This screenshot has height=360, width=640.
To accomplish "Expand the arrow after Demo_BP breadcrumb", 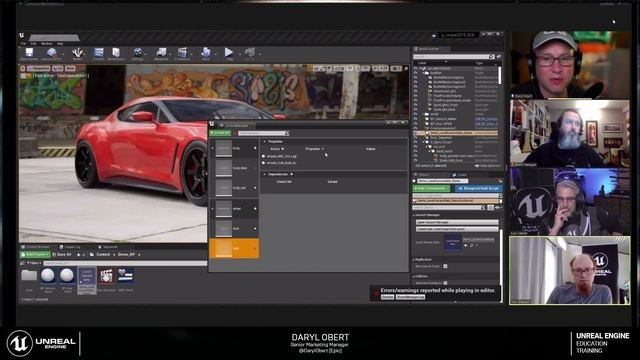I will (139, 254).
